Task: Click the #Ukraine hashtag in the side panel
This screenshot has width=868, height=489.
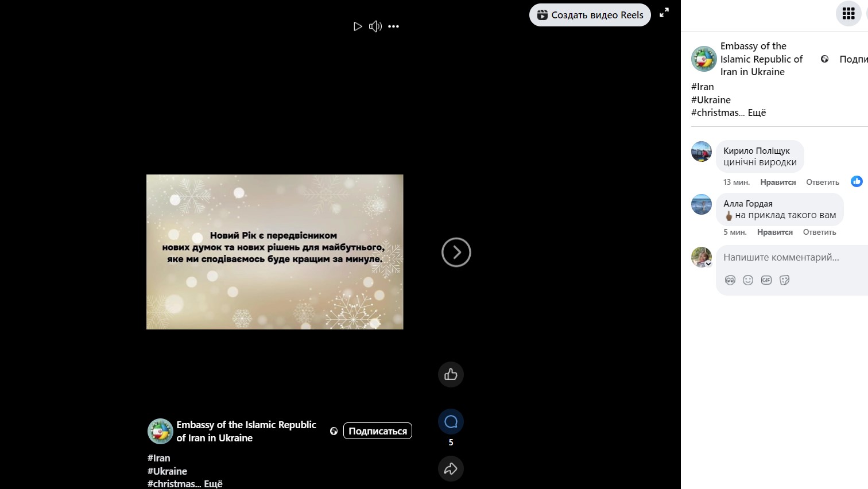Action: click(x=711, y=100)
